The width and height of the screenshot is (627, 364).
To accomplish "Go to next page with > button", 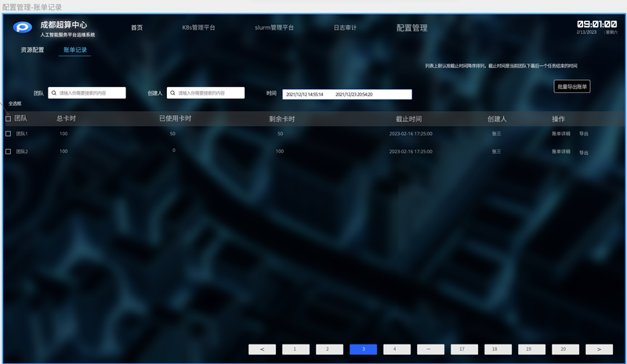I will click(x=599, y=349).
